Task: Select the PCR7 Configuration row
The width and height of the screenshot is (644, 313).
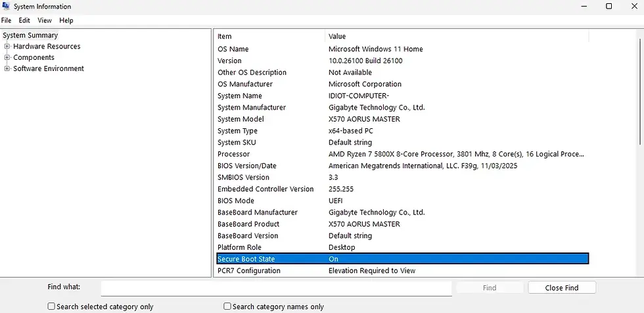Action: 402,271
